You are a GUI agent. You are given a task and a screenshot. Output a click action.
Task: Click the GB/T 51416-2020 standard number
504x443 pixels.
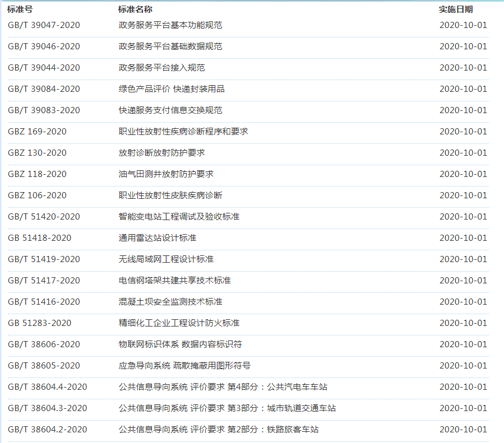point(44,302)
